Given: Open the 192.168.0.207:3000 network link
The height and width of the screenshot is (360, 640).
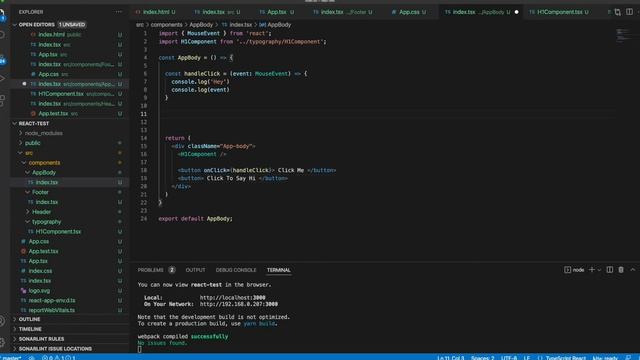Looking at the screenshot, I should pos(239,304).
